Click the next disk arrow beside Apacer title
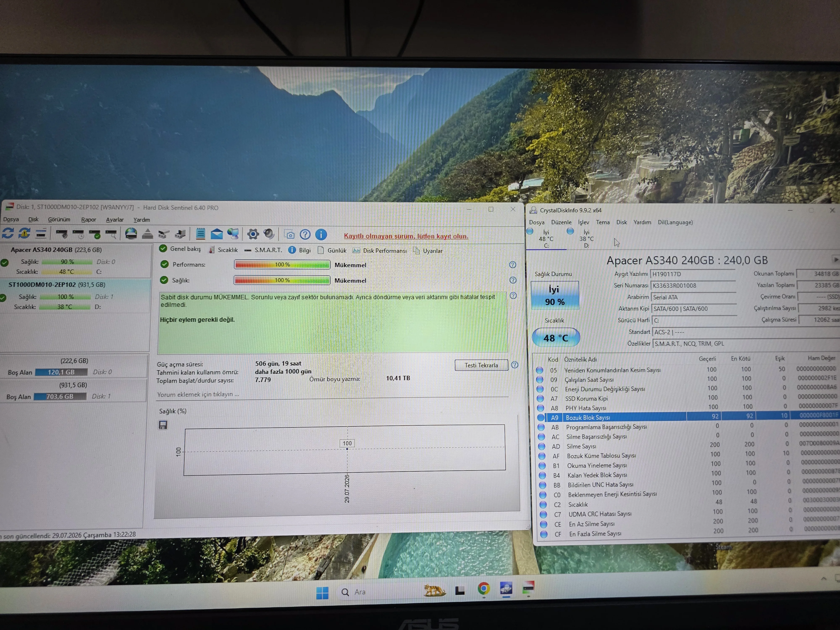Viewport: 840px width, 630px height. click(x=835, y=260)
